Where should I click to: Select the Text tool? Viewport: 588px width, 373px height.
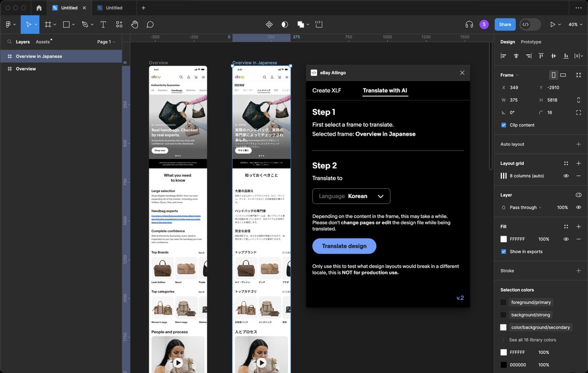click(x=103, y=25)
